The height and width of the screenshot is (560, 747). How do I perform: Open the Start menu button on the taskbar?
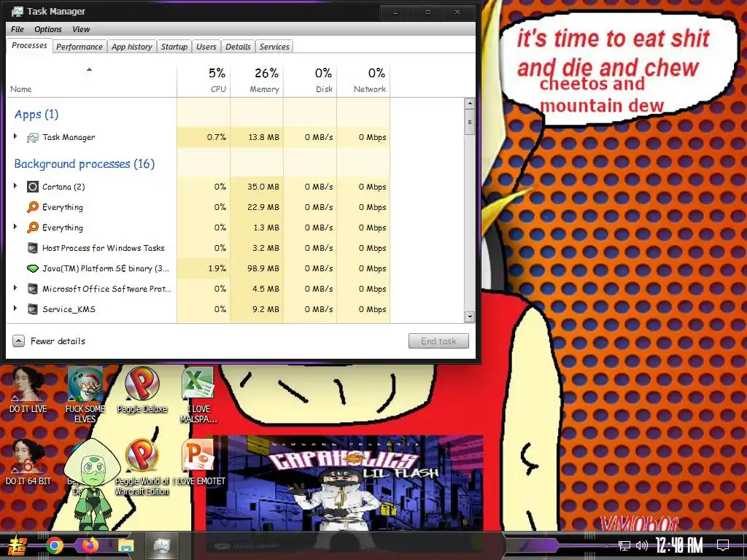coord(18,545)
